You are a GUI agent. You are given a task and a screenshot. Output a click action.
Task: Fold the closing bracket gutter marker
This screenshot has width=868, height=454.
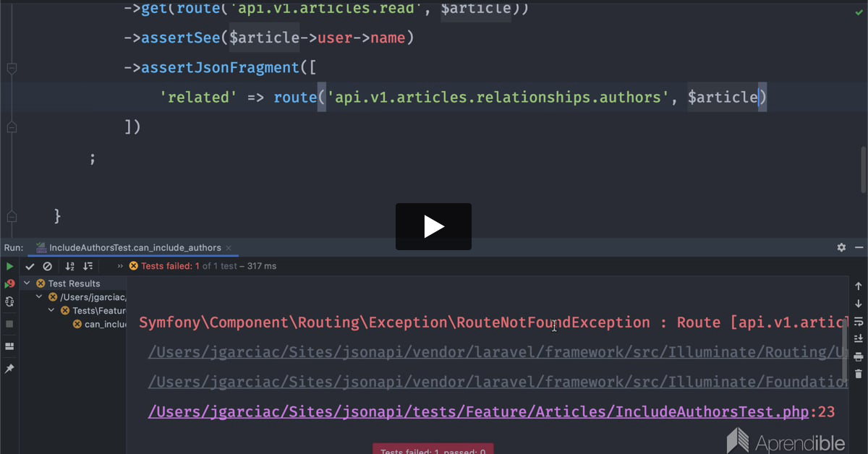(x=12, y=127)
